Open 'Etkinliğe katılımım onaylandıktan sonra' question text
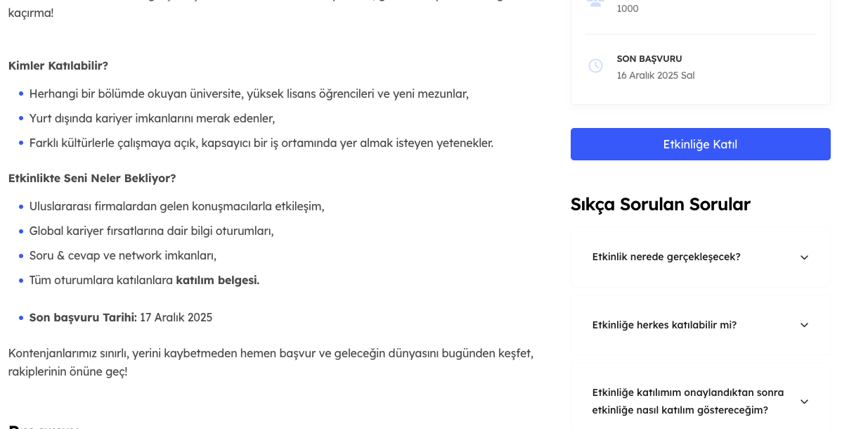The height and width of the screenshot is (429, 868). click(x=688, y=401)
